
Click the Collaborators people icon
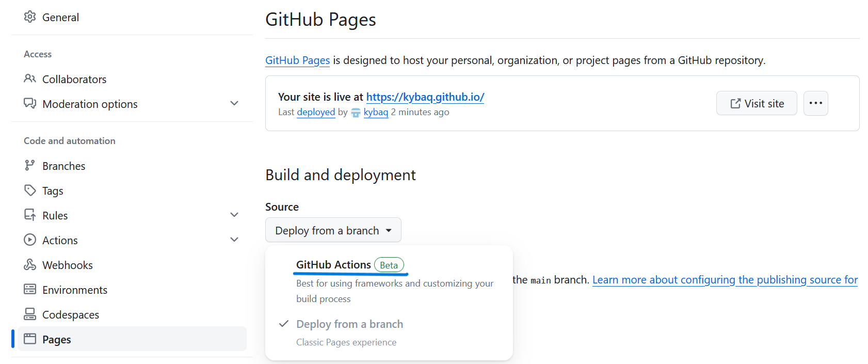coord(30,79)
